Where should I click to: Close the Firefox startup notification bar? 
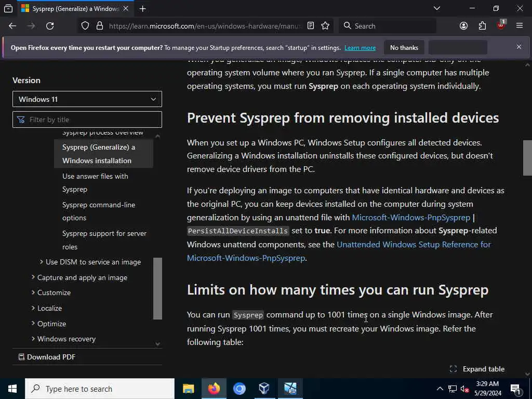519,47
